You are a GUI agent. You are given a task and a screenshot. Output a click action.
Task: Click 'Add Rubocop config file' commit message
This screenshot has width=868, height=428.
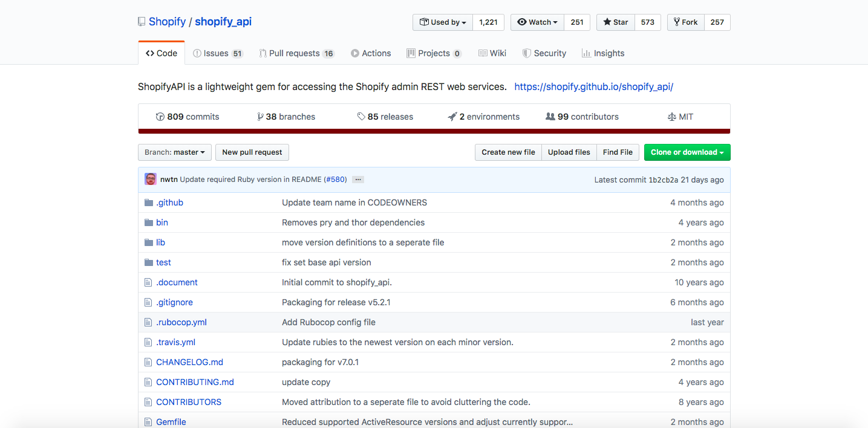tap(328, 322)
